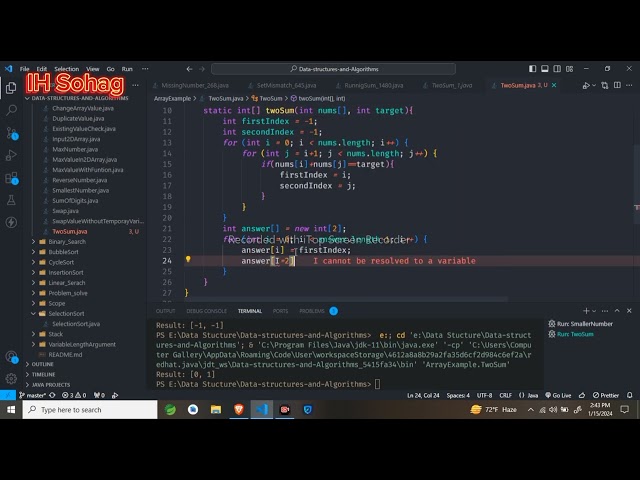Open the lightning bolt activity bar icon
Screen dimensions: 640x480
coord(11,222)
